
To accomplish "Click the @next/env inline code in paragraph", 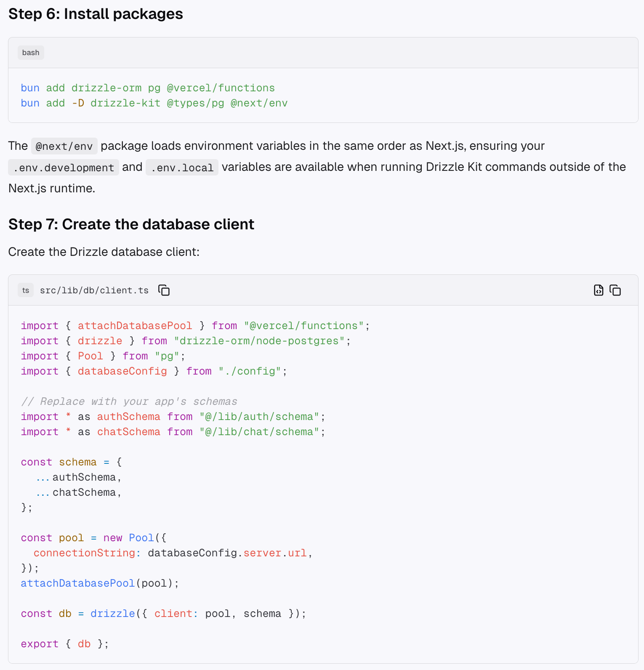I will (64, 146).
